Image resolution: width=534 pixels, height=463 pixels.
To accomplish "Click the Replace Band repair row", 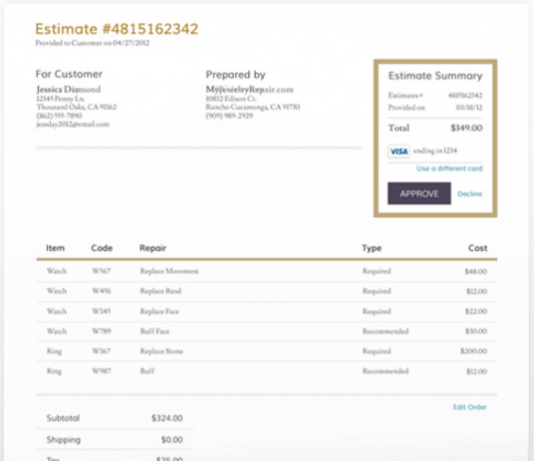I will coord(267,291).
